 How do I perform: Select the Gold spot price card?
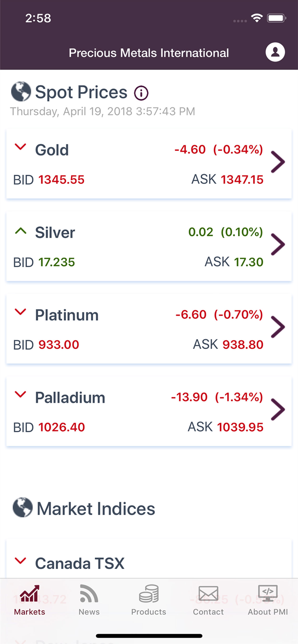point(129,164)
